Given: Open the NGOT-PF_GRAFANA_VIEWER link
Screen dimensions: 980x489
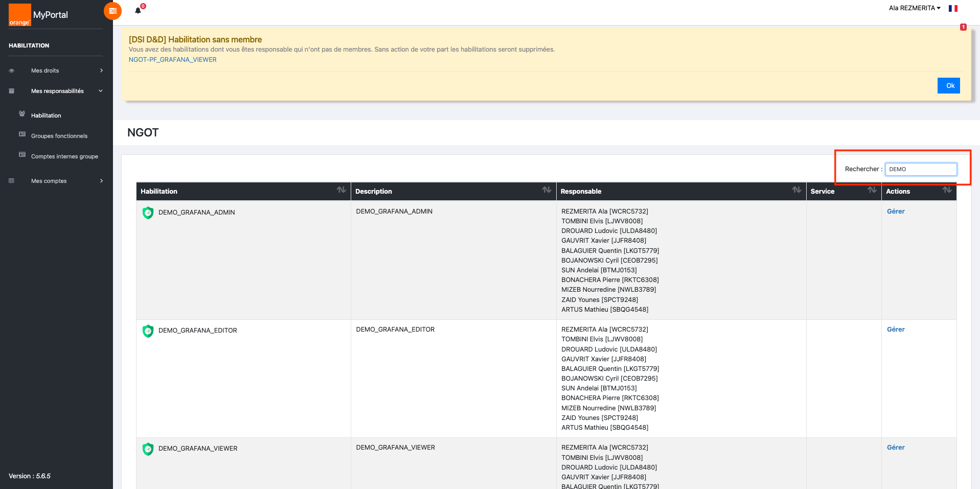Looking at the screenshot, I should 172,60.
